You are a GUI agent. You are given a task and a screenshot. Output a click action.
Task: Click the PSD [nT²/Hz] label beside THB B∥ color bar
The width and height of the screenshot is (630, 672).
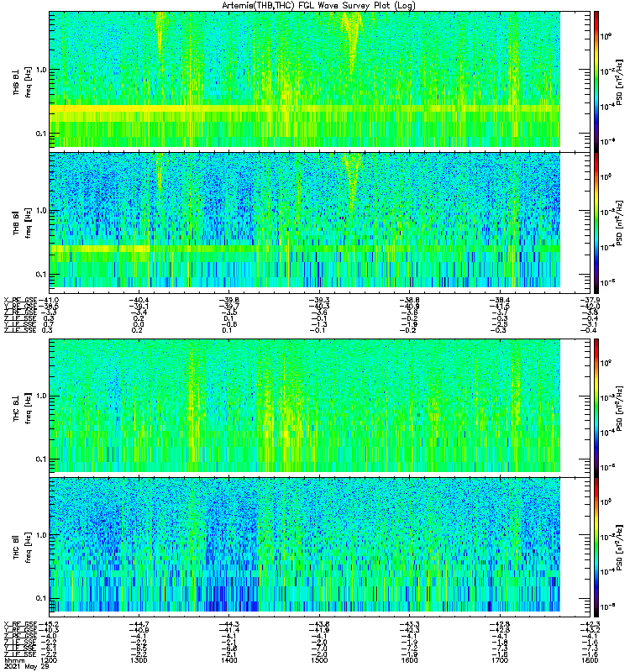pos(619,223)
